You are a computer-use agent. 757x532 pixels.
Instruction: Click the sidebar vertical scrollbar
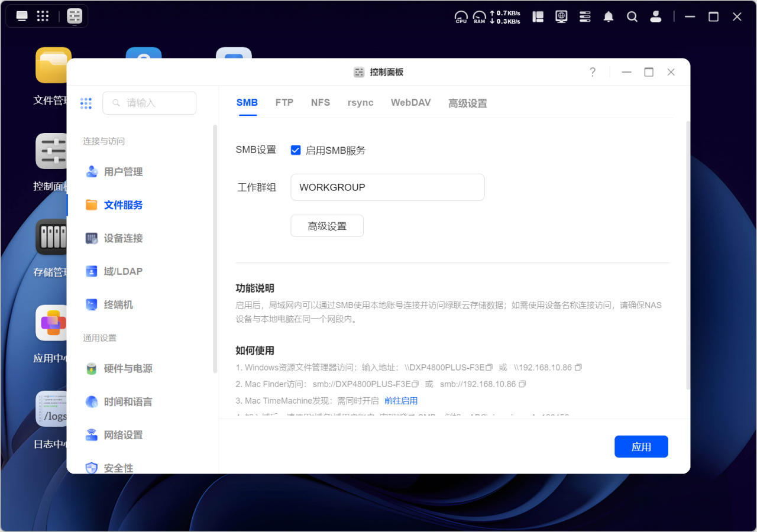pyautogui.click(x=215, y=248)
